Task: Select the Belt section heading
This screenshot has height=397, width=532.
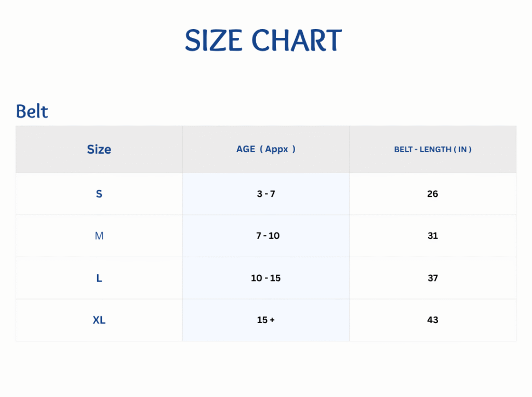Action: tap(32, 111)
